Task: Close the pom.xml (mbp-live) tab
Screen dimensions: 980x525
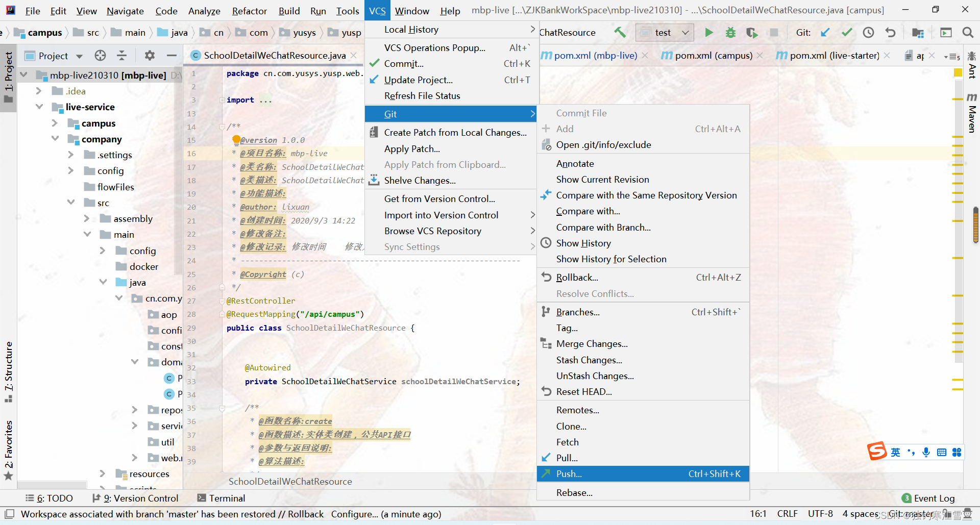Action: tap(645, 55)
